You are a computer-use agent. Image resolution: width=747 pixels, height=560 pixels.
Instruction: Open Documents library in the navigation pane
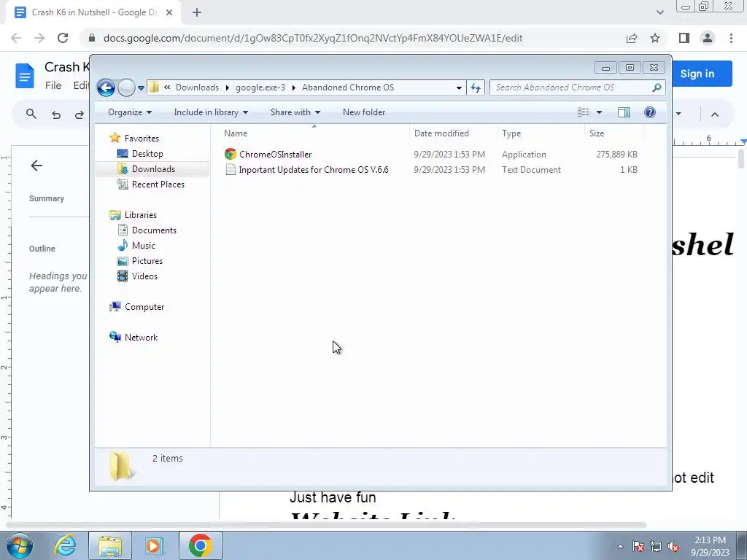point(154,230)
